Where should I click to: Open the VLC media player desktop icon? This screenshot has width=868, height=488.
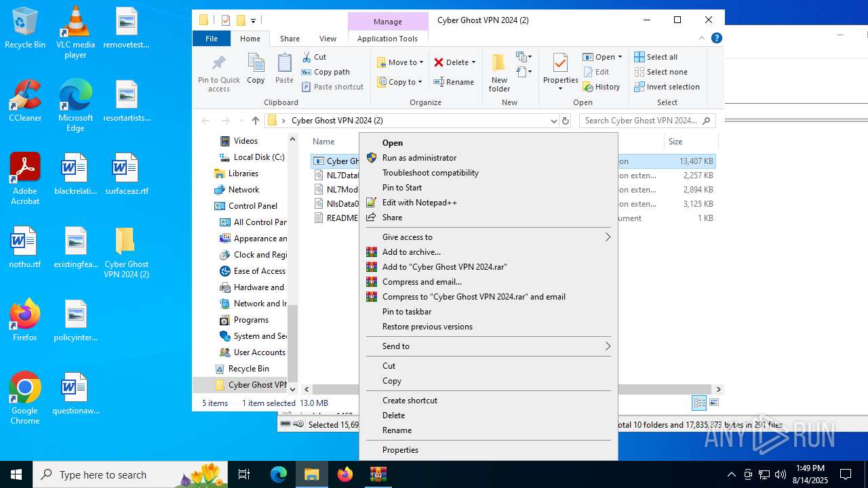click(75, 33)
